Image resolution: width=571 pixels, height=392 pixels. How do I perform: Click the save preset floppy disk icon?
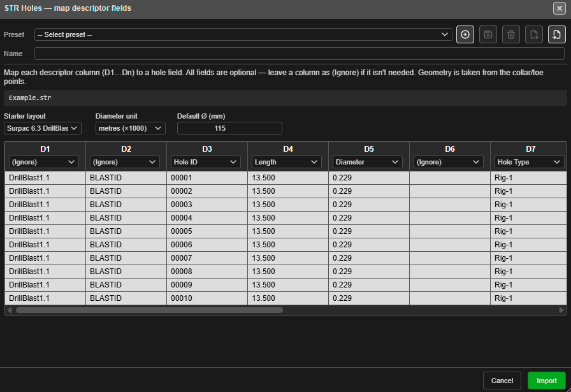tap(488, 34)
